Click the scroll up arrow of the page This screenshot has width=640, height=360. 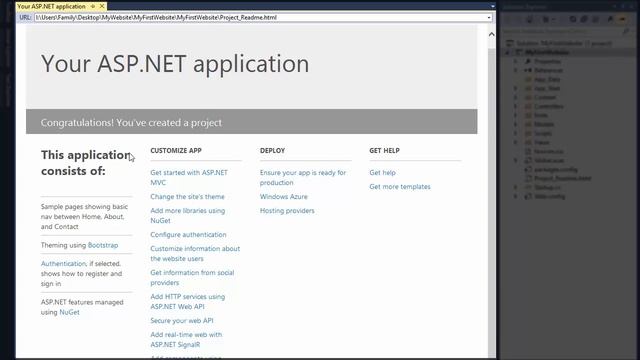click(492, 35)
